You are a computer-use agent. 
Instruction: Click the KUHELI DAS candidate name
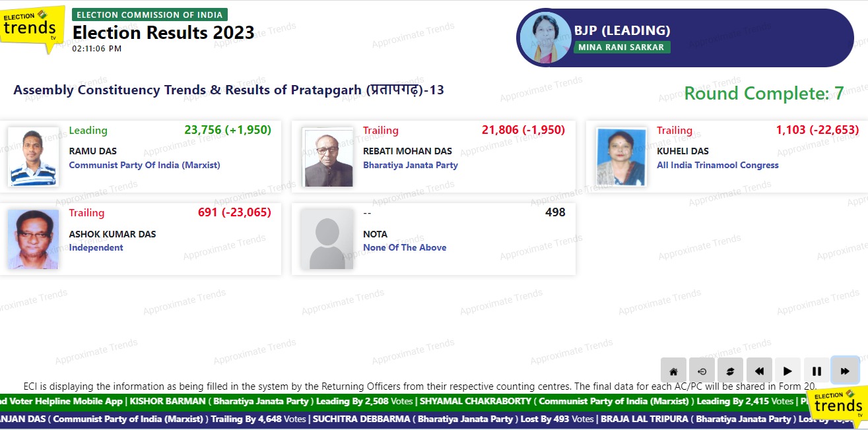[683, 151]
